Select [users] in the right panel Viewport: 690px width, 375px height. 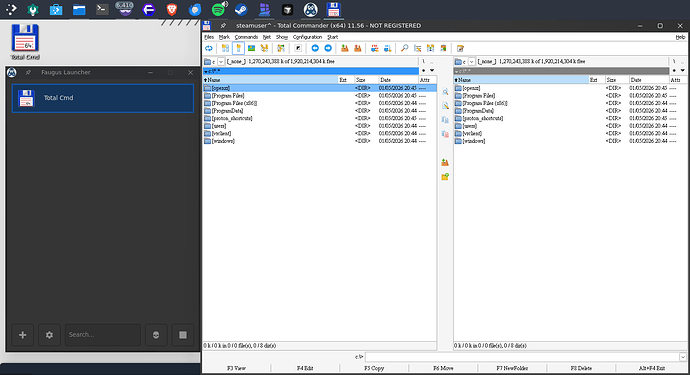[470, 126]
